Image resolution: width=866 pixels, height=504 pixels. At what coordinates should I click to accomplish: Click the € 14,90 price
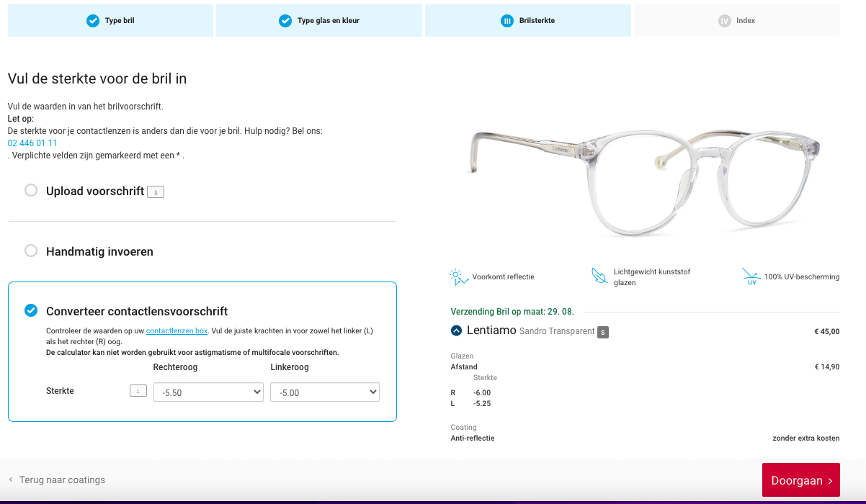point(826,367)
